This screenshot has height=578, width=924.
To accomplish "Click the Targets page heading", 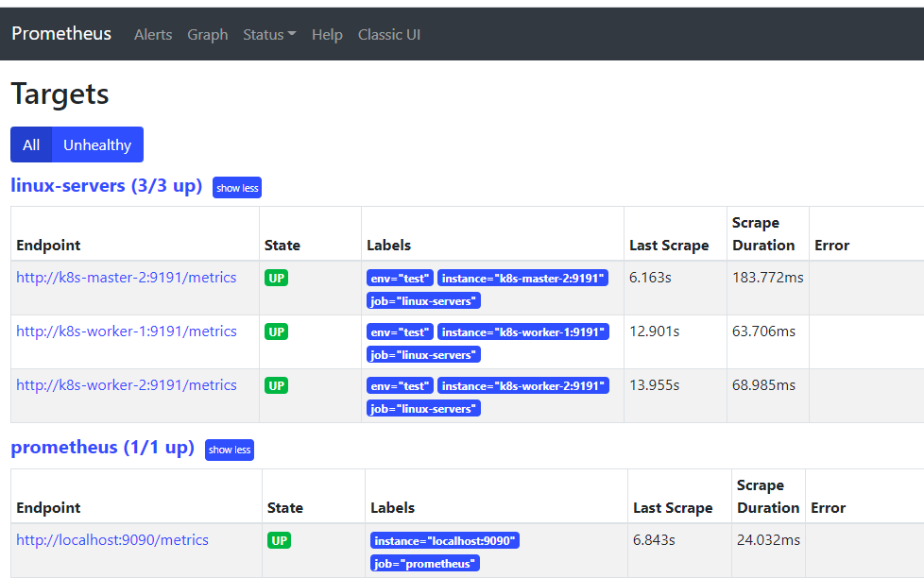I will 60,94.
